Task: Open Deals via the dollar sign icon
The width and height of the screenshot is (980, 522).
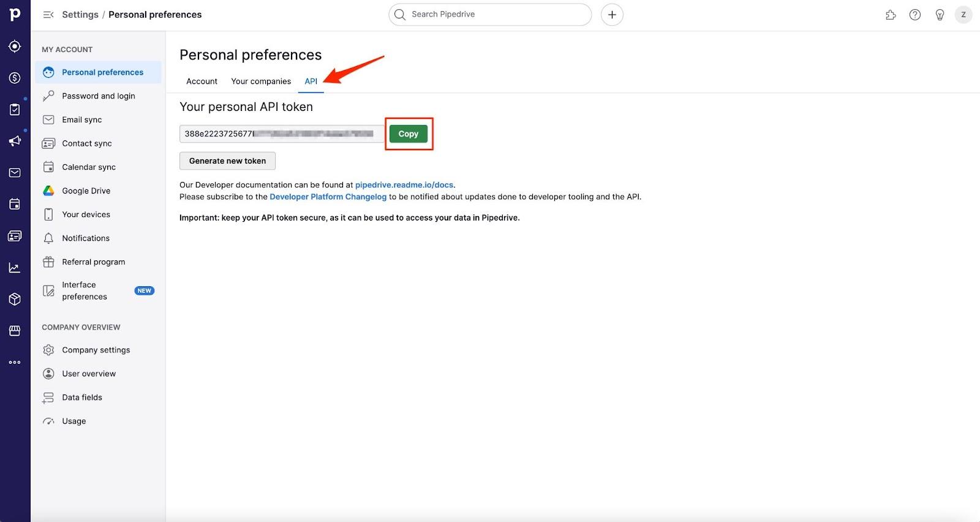Action: [15, 78]
